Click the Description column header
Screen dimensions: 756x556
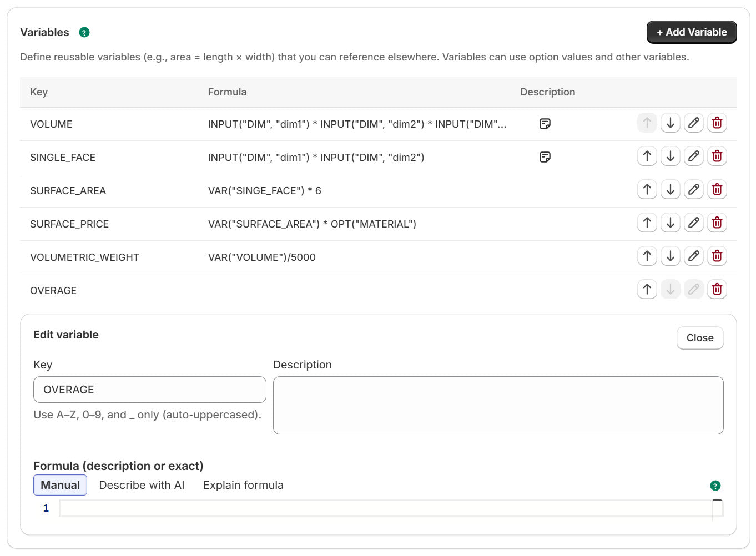click(547, 92)
